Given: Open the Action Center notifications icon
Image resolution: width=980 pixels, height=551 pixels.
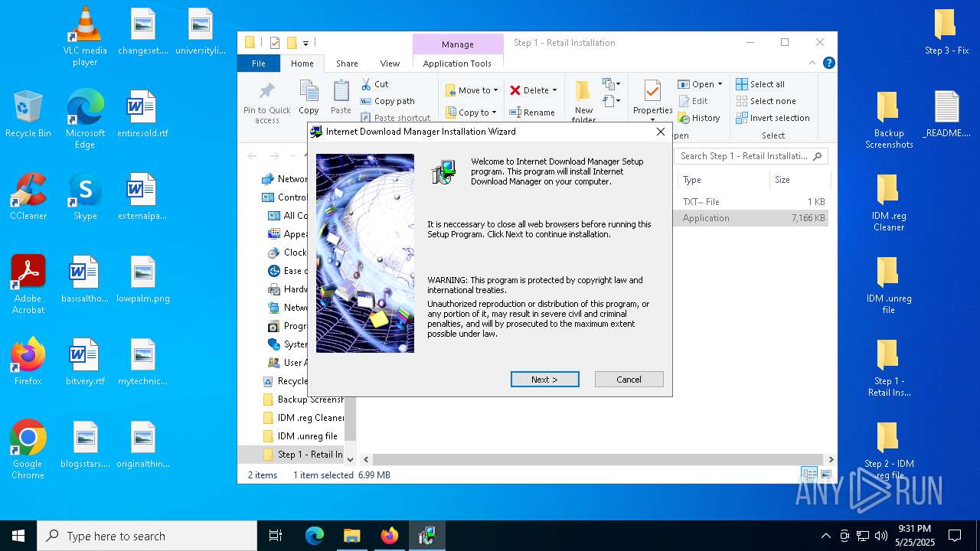Looking at the screenshot, I should (955, 536).
